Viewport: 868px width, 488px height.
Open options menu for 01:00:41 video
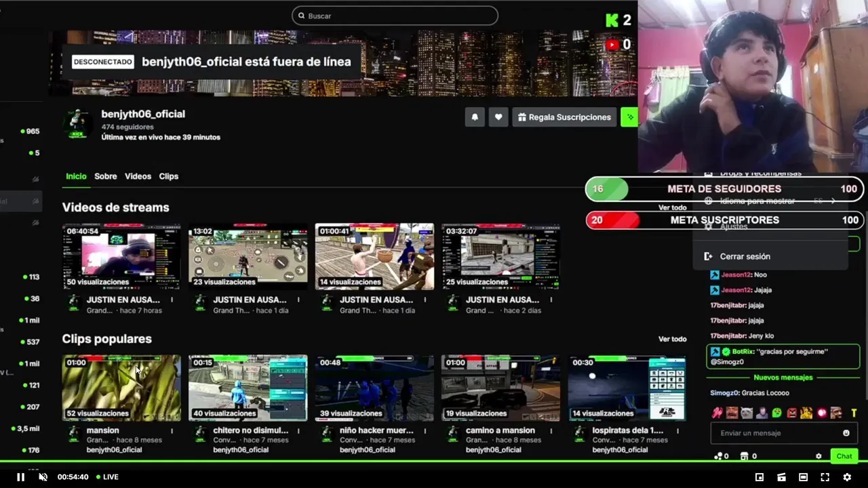coord(425,300)
